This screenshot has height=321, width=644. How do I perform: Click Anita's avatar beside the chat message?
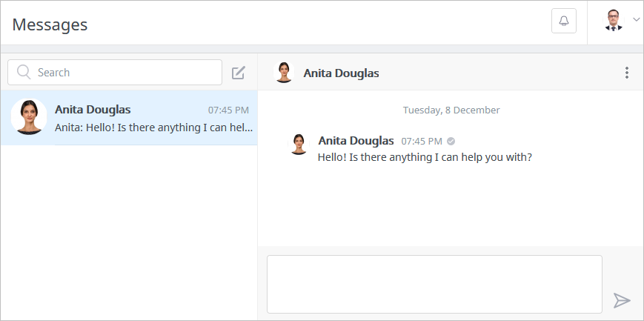click(299, 145)
